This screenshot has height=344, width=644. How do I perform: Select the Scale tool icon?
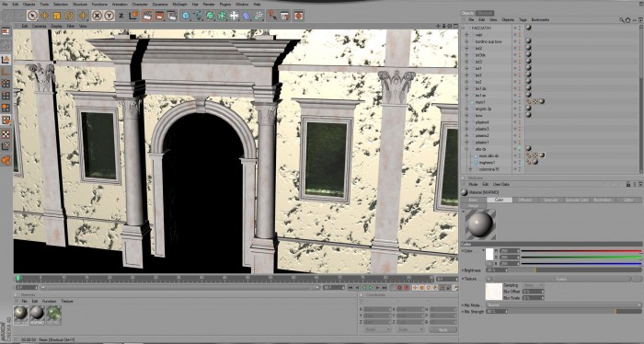[57, 16]
